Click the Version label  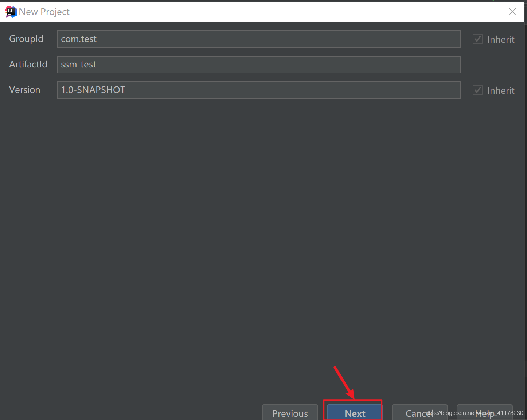(25, 90)
